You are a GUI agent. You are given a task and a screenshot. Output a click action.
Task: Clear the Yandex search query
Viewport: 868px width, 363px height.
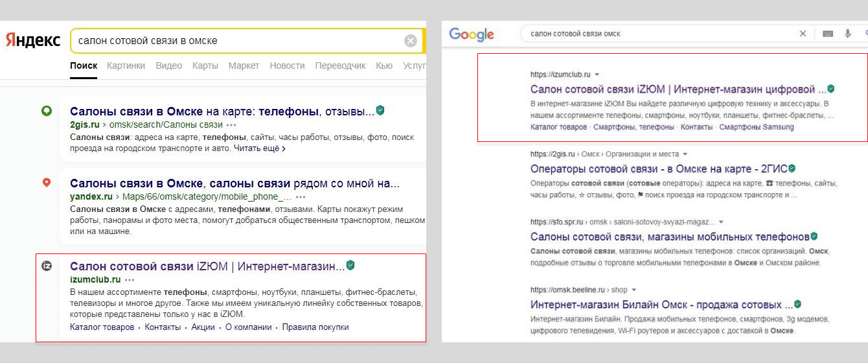click(x=411, y=41)
